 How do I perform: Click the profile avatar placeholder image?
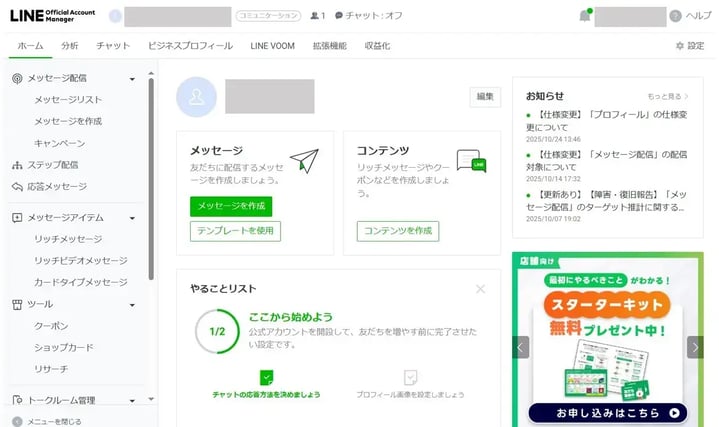pyautogui.click(x=196, y=96)
